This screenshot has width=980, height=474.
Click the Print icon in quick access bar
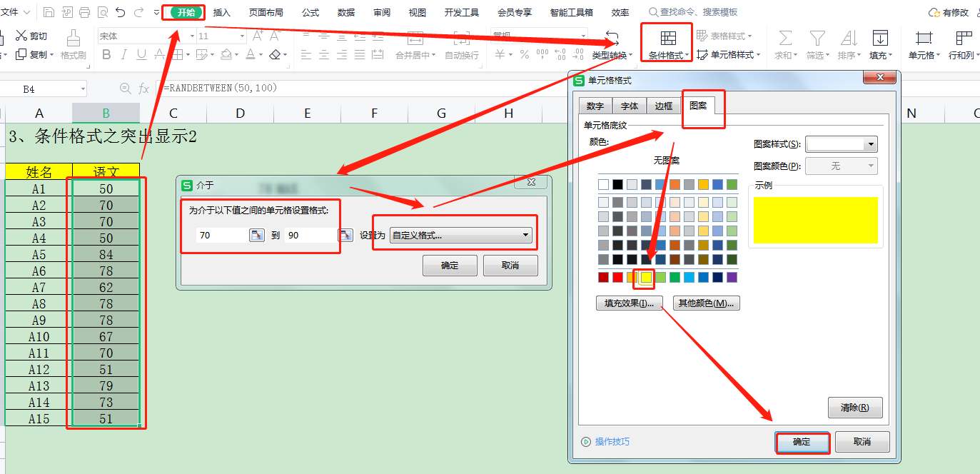(84, 12)
